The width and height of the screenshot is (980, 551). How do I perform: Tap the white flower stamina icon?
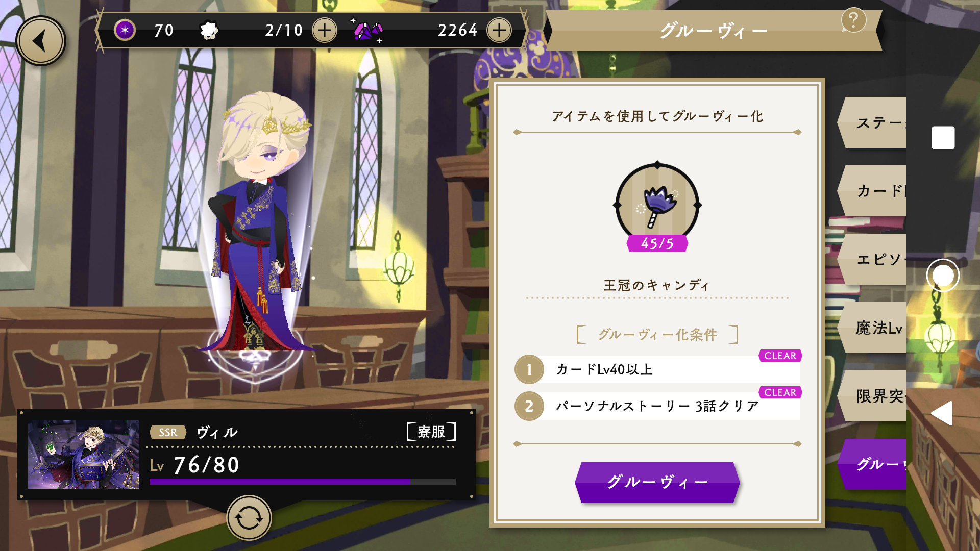[x=209, y=31]
